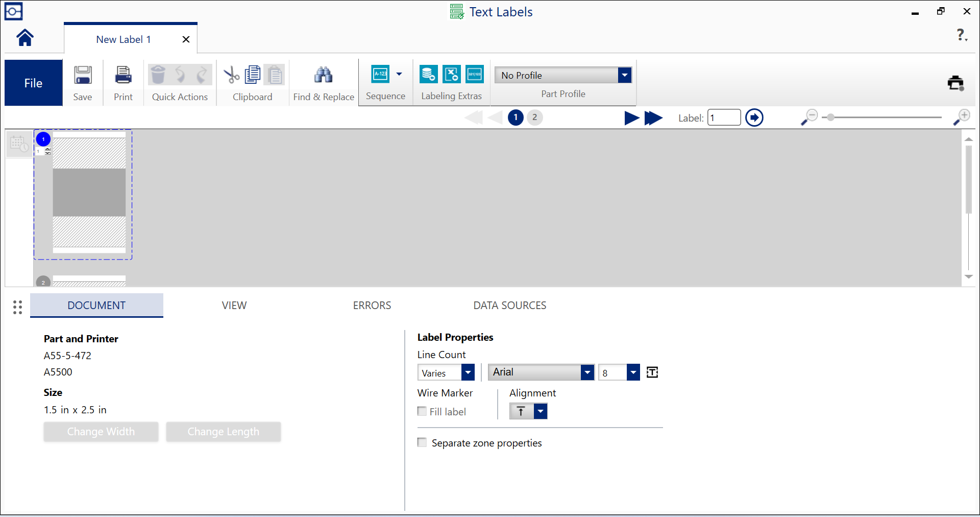980x517 pixels.
Task: Jump to the first label arrow
Action: [474, 118]
